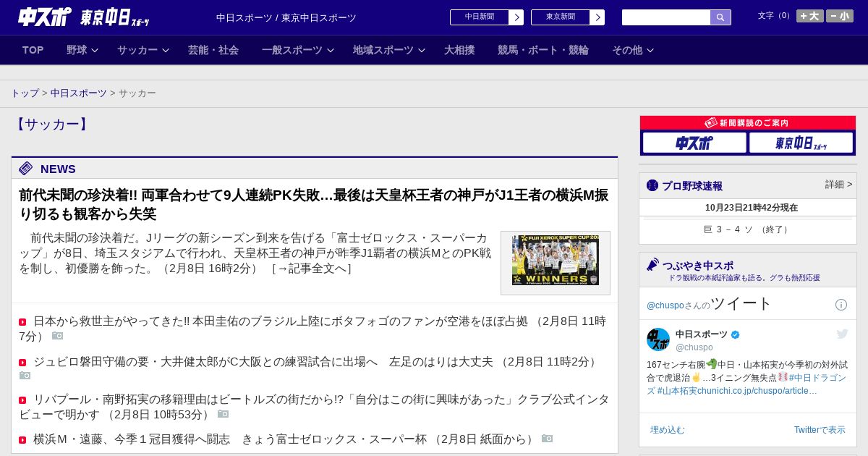Click Twitterで表示 link
The height and width of the screenshot is (456, 868).
[x=820, y=430]
